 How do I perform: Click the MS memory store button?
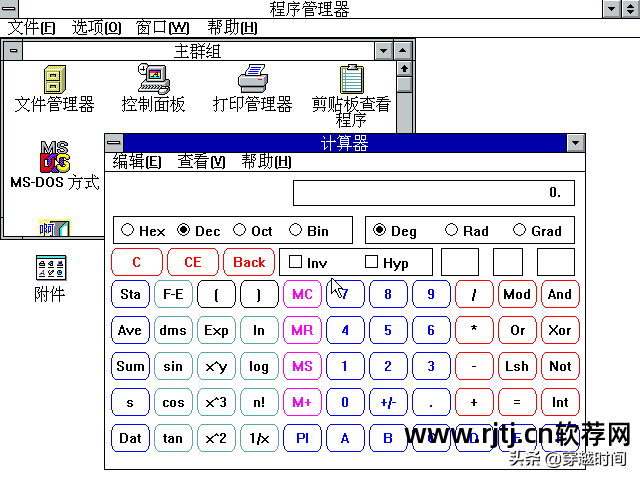(302, 366)
